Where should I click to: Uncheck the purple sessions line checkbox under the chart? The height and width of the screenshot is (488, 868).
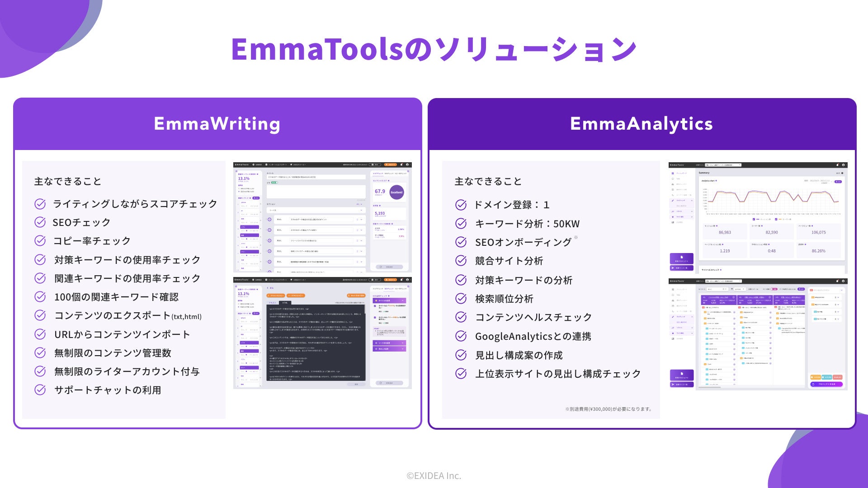pyautogui.click(x=754, y=219)
